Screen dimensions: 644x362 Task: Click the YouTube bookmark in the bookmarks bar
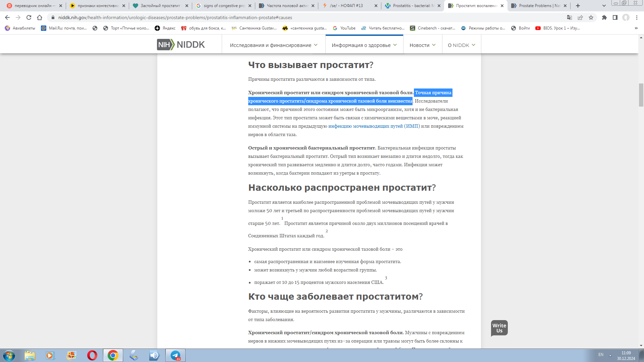(344, 28)
